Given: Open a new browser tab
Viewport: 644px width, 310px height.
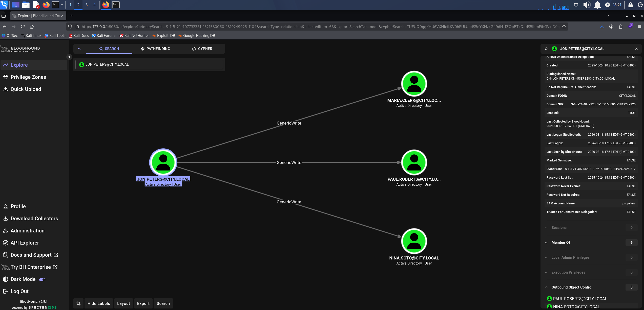Looking at the screenshot, I should coord(72,16).
